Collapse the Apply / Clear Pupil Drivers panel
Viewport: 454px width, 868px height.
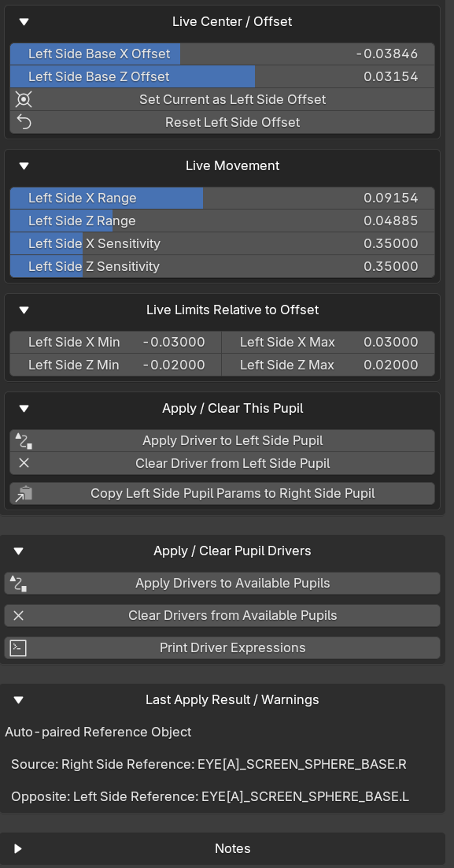pos(18,551)
